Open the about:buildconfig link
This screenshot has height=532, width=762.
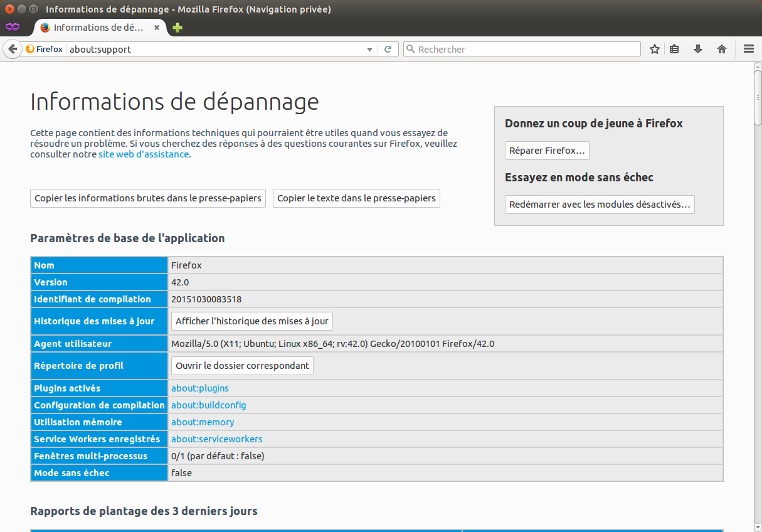coord(209,405)
